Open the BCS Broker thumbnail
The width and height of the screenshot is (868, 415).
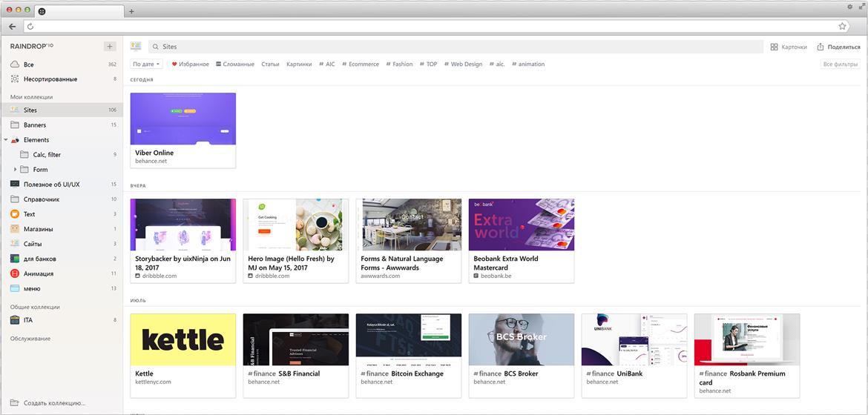click(522, 339)
